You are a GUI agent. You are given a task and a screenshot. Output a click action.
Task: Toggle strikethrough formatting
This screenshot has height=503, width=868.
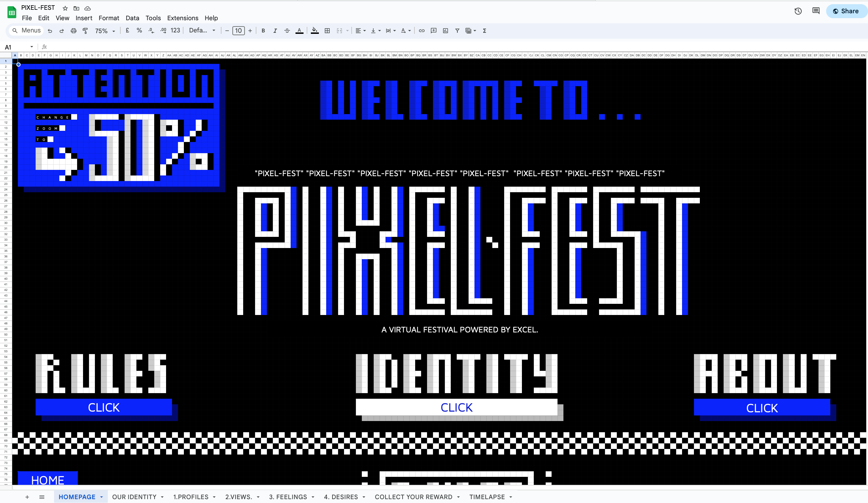(x=287, y=31)
